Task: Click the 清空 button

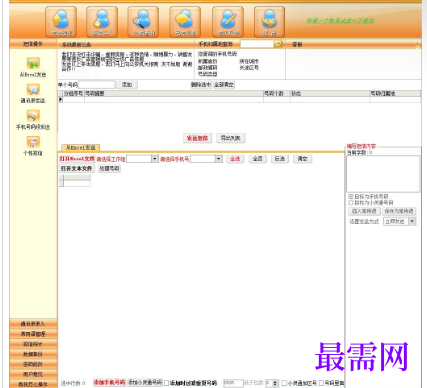Action: click(x=303, y=159)
